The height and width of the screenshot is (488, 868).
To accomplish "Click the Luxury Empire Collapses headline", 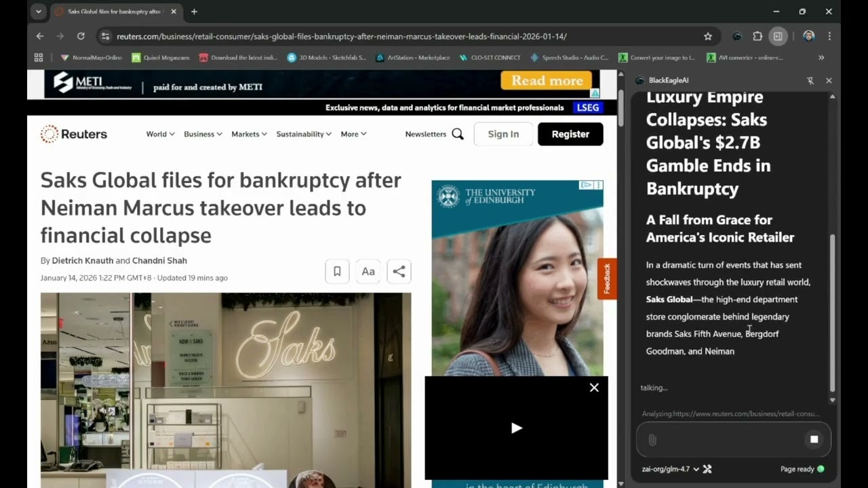I will [708, 143].
